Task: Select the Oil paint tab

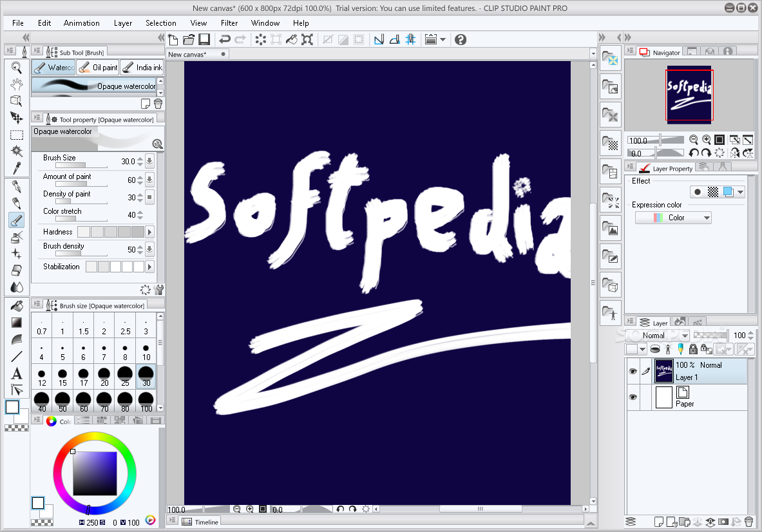Action: 98,68
